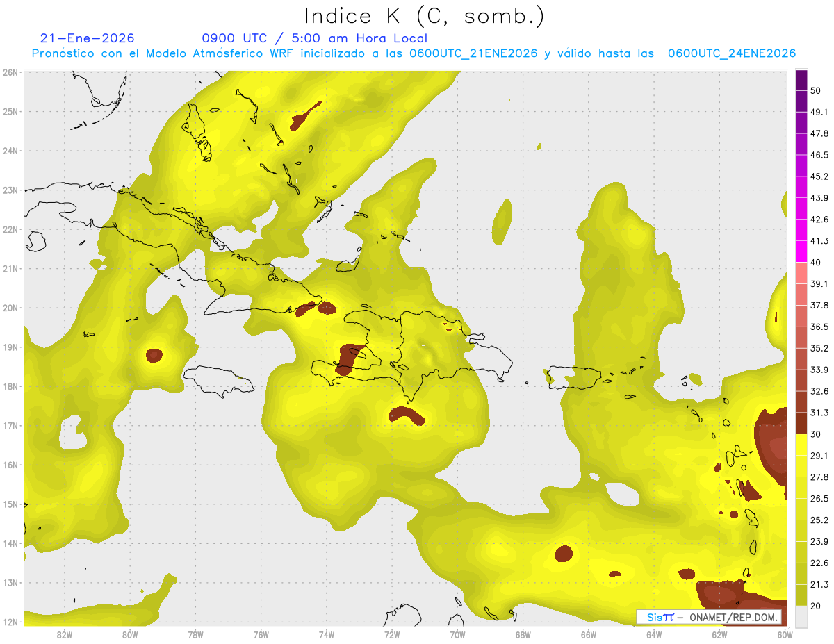Click the colorbar value "29.1"
The height and width of the screenshot is (644, 834).
(x=819, y=456)
